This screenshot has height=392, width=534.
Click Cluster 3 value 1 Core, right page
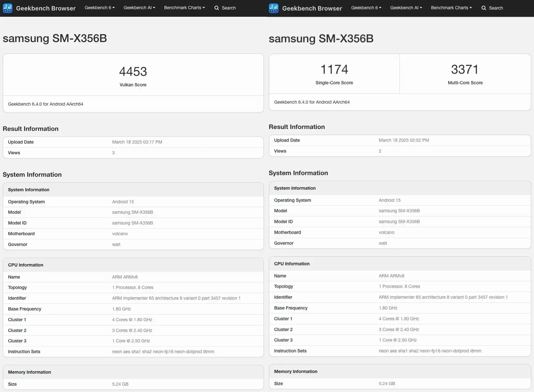coord(398,340)
